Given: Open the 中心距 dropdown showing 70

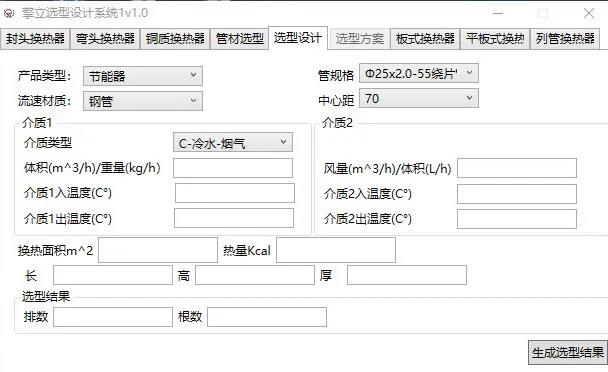Looking at the screenshot, I should [x=419, y=98].
